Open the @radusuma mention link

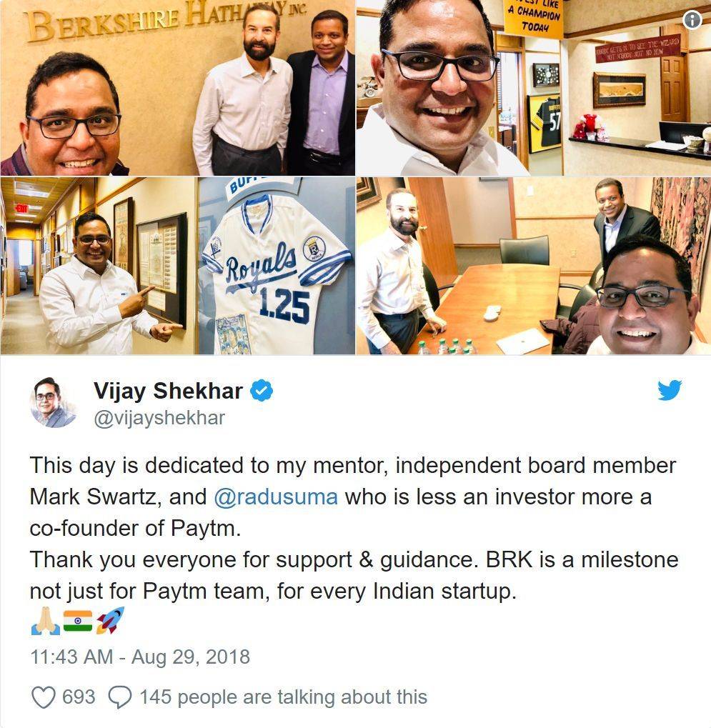coord(276,497)
